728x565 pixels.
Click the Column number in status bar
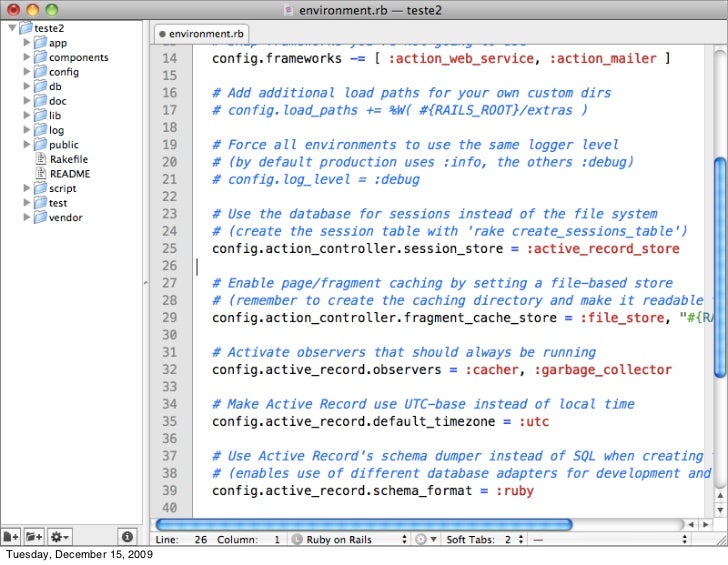(277, 539)
